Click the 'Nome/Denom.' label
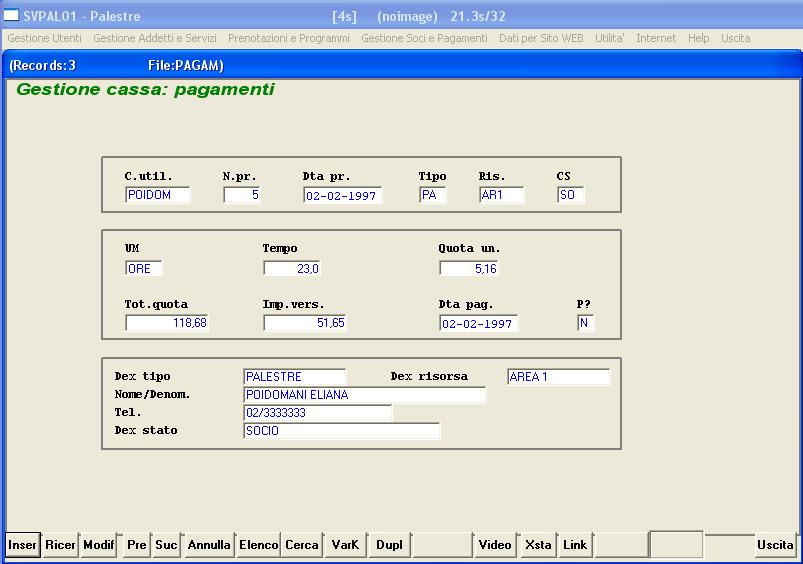803x564 pixels. [153, 394]
